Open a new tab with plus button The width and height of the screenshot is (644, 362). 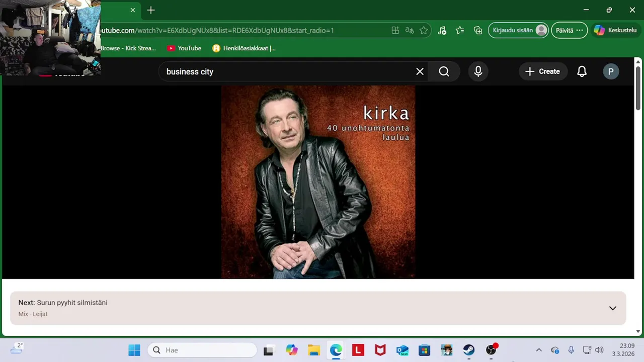[x=151, y=10]
